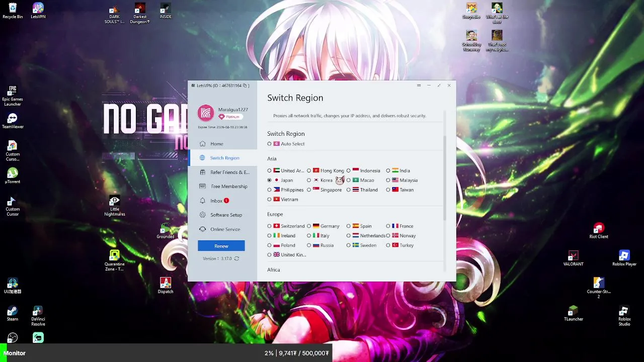Select France region
Screen dimensions: 644x362
click(400, 226)
